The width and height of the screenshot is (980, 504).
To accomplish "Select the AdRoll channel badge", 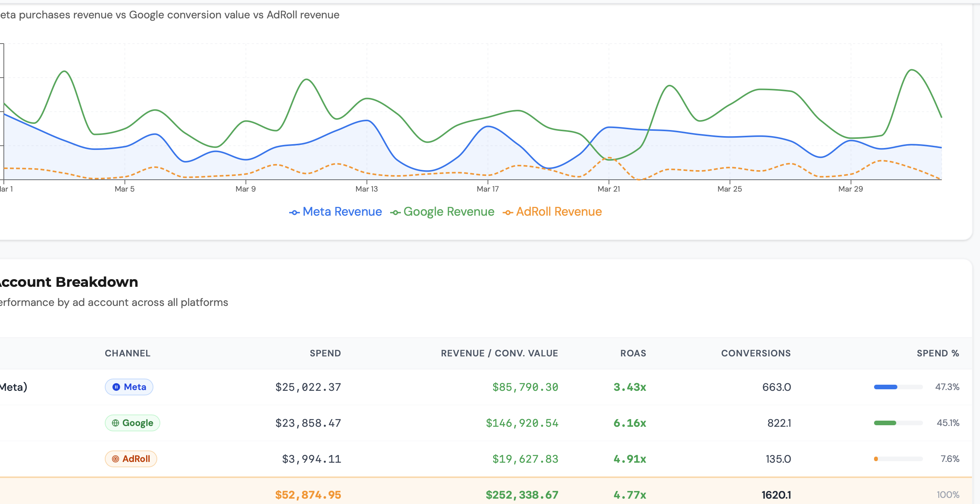I will pos(131,459).
